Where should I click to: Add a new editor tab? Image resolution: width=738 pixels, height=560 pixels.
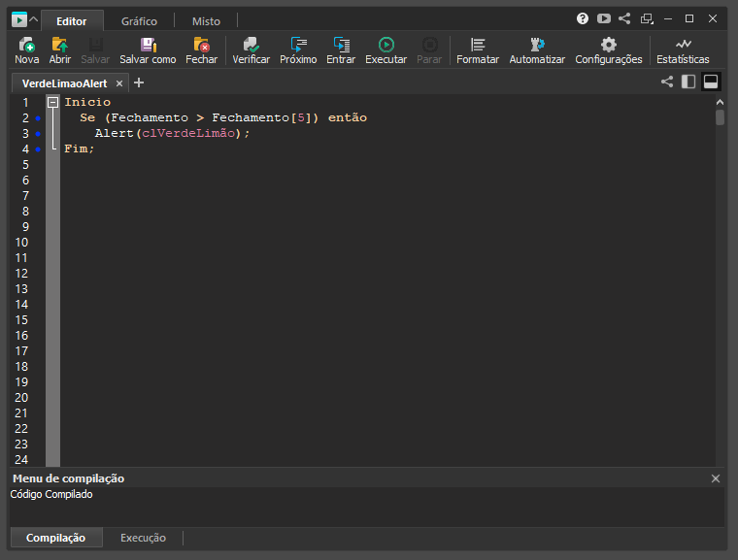point(139,82)
